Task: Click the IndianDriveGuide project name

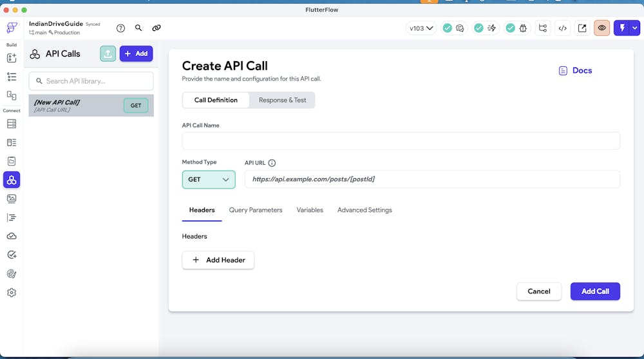Action: click(56, 24)
